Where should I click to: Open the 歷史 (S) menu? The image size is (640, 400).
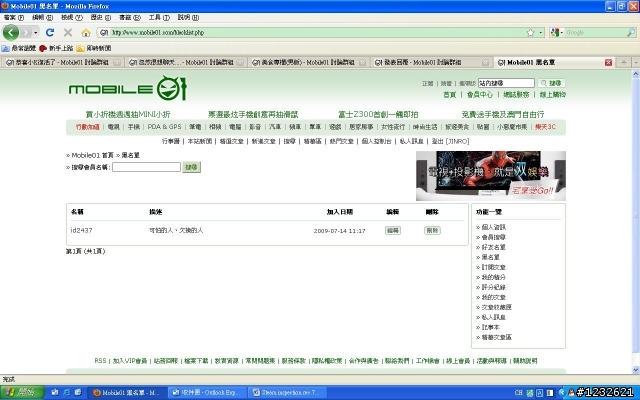coord(100,18)
